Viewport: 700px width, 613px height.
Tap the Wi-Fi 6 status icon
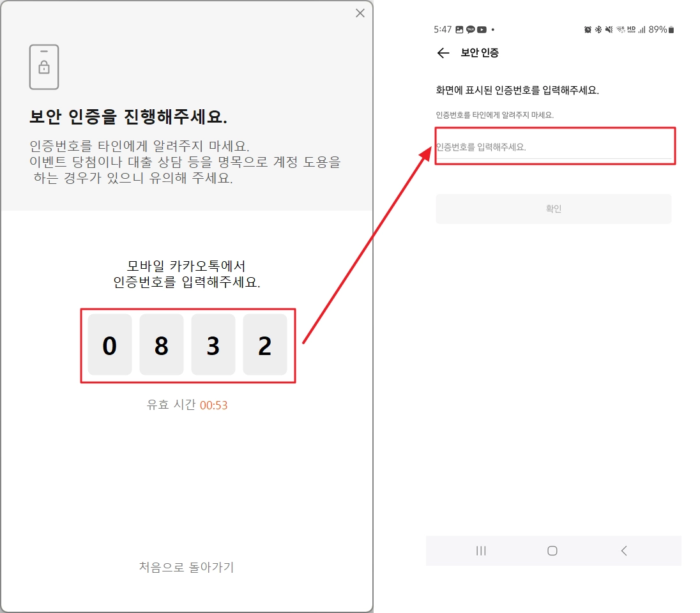[x=619, y=29]
